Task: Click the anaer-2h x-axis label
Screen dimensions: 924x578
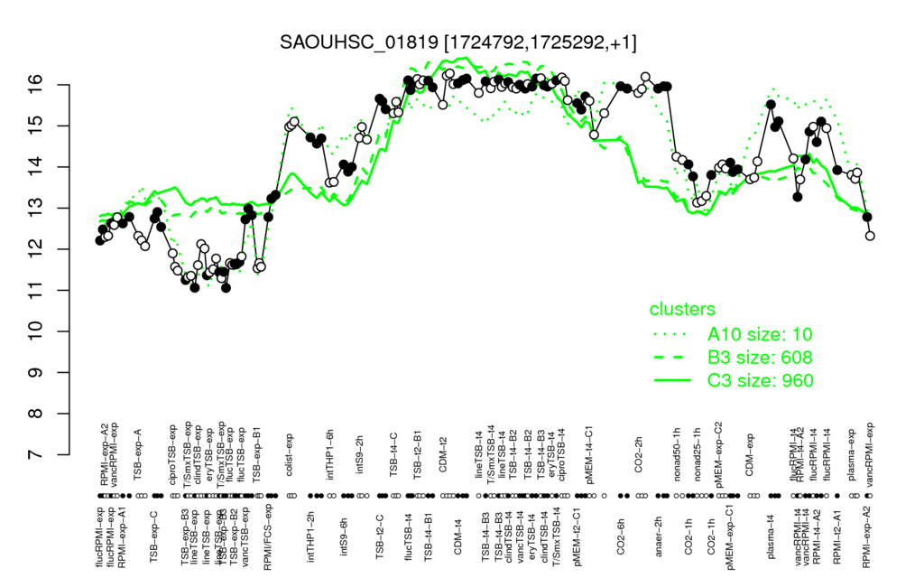Action: coord(659,531)
